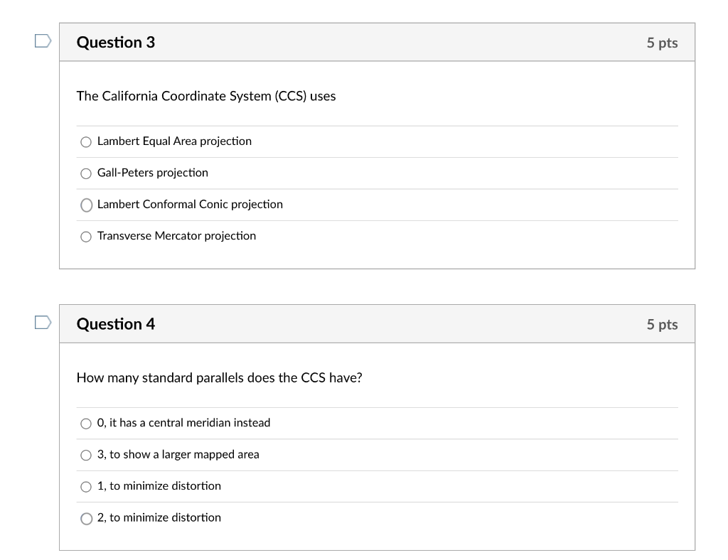
Task: Click the Lambert Conformal Conic projection label
Action: coord(190,204)
